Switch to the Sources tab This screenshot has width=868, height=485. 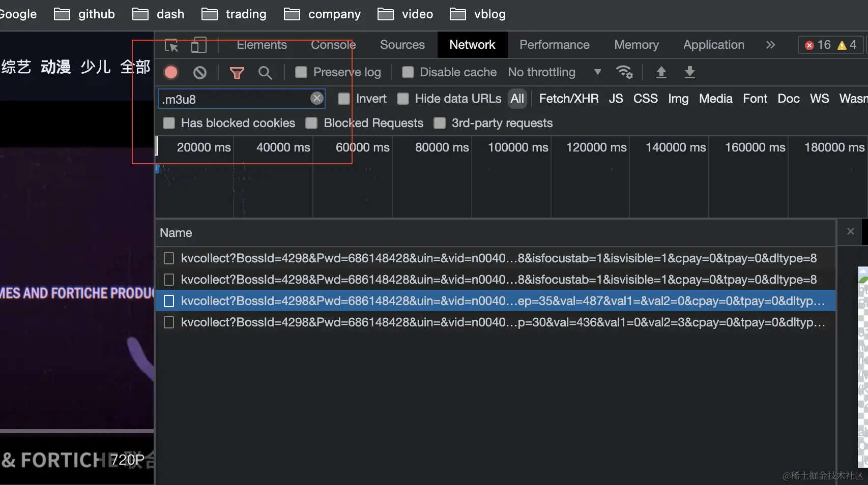click(402, 45)
